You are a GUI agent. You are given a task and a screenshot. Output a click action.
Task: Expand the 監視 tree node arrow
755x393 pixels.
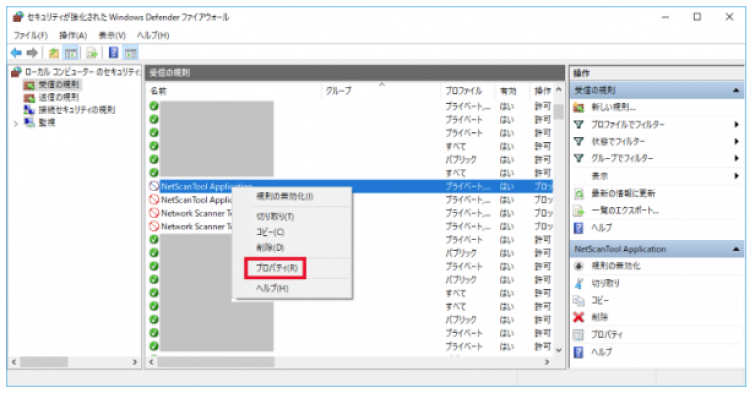(x=15, y=123)
